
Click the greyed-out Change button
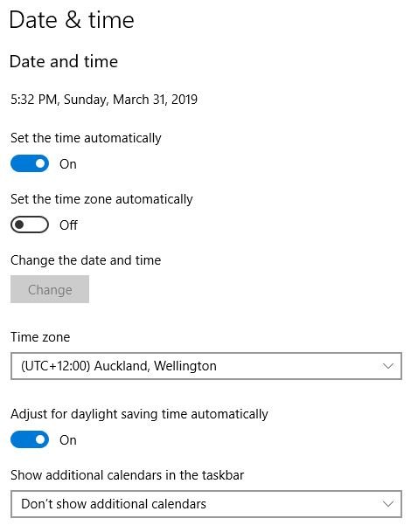(x=50, y=289)
